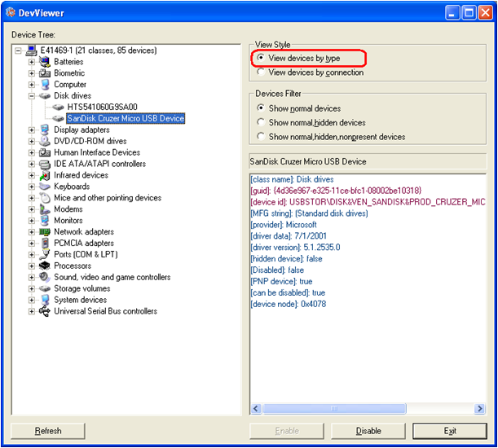Screen dimensions: 498x448
Task: Click the Refresh button
Action: point(48,431)
